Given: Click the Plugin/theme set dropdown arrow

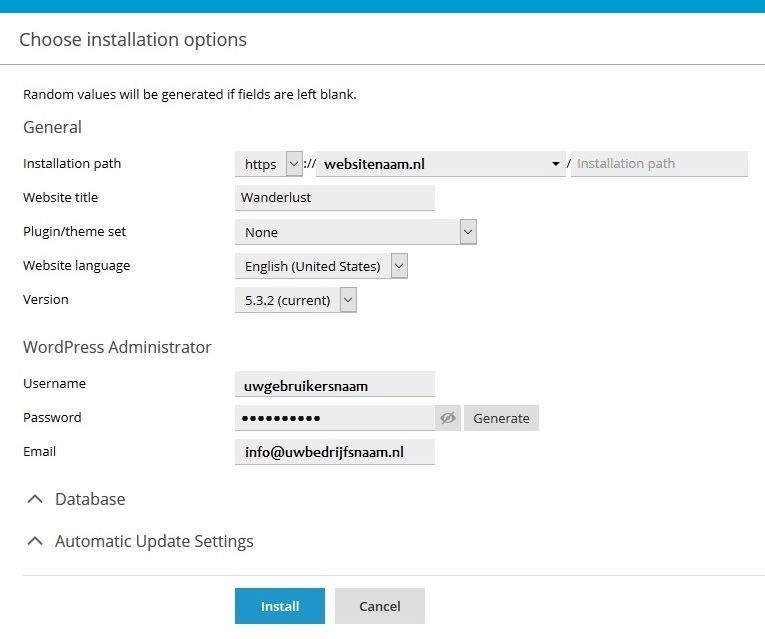Looking at the screenshot, I should coord(468,232).
